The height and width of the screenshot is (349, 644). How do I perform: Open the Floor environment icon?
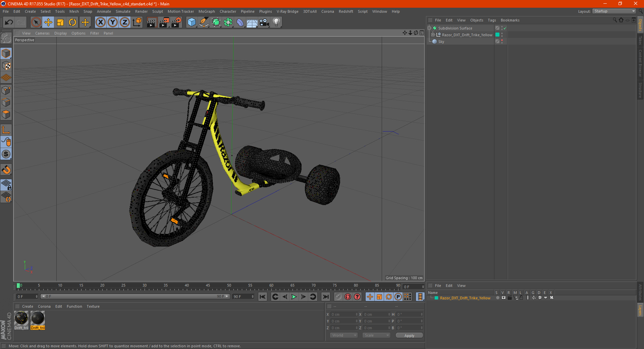[252, 22]
